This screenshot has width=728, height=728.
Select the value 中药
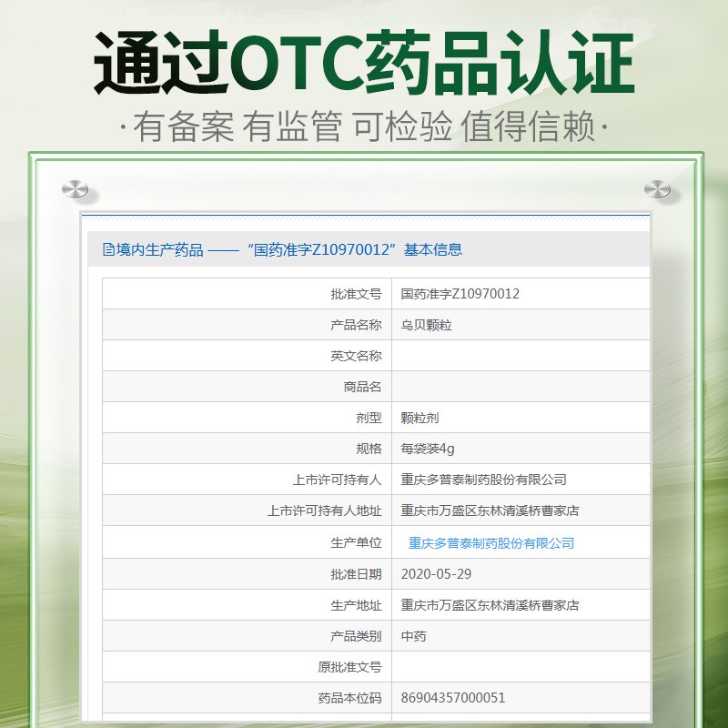413,636
